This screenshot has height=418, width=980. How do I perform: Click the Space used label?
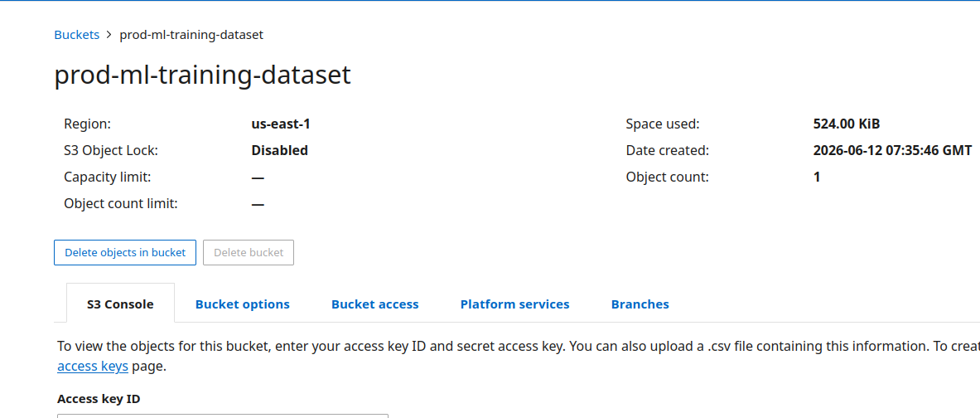663,124
